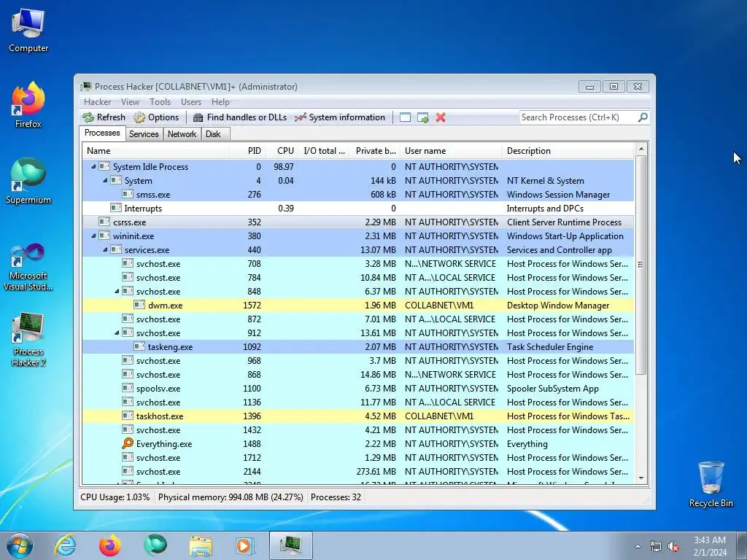This screenshot has height=560, width=747.
Task: Switch to the Network tab
Action: [182, 134]
